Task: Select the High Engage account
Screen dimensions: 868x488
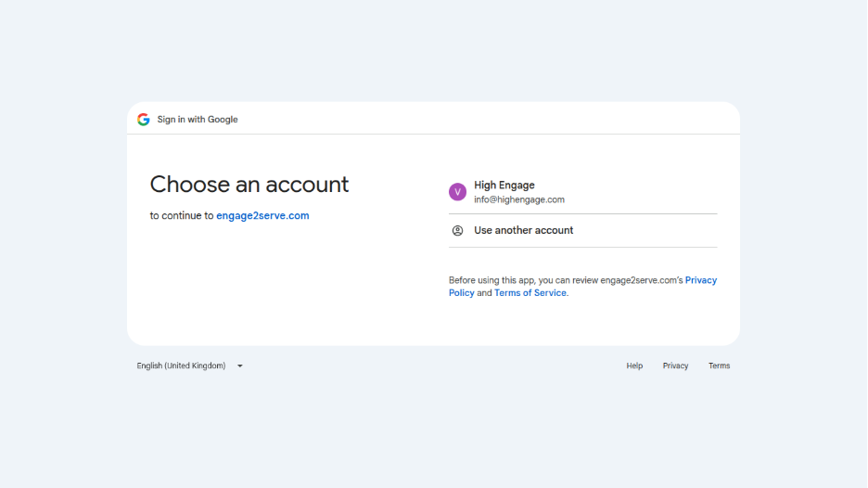Action: 582,192
